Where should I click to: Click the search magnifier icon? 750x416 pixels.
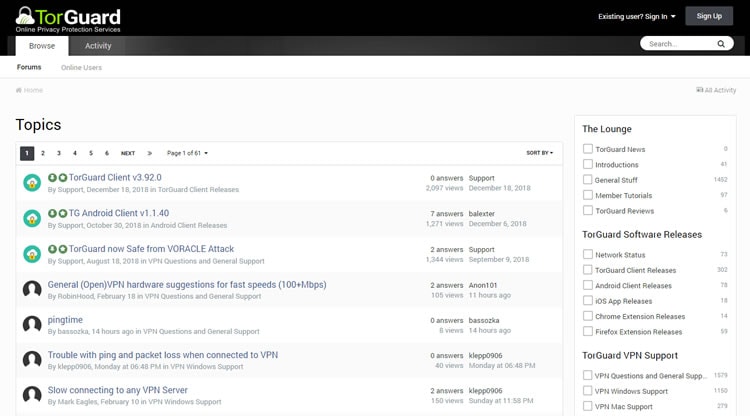[x=721, y=44]
